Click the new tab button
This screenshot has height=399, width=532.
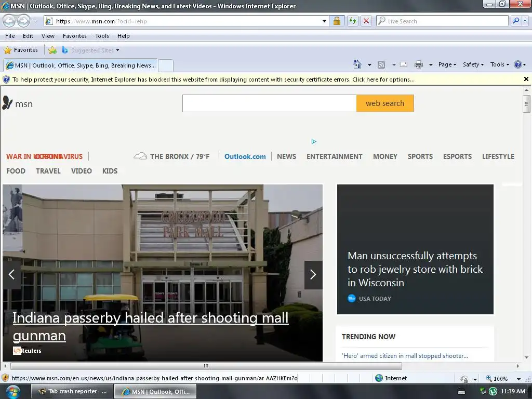166,65
